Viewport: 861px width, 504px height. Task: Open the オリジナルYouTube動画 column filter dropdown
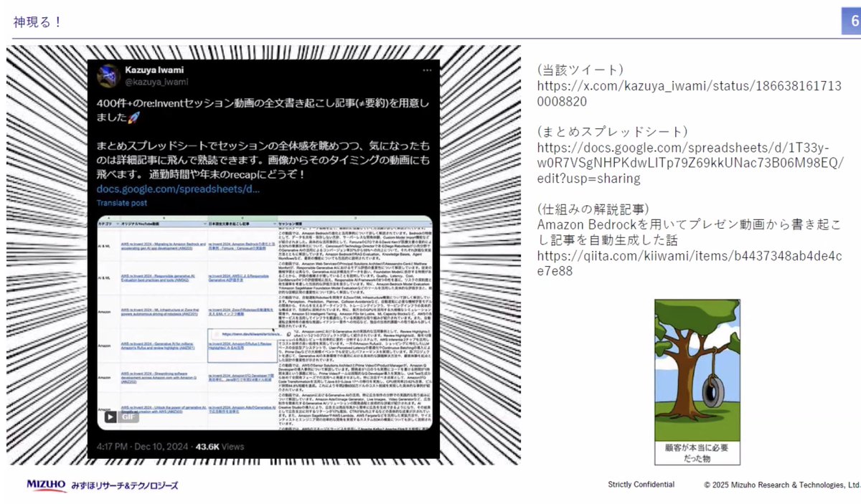point(204,224)
